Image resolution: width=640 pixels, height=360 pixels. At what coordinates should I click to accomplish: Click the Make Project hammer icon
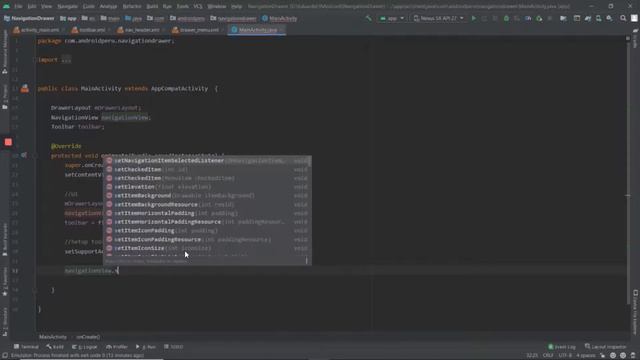pos(369,18)
